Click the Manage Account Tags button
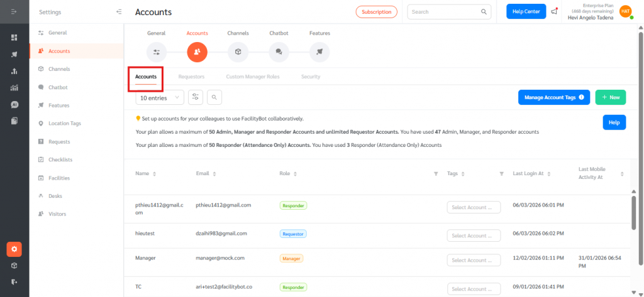644x297 pixels. [x=553, y=97]
